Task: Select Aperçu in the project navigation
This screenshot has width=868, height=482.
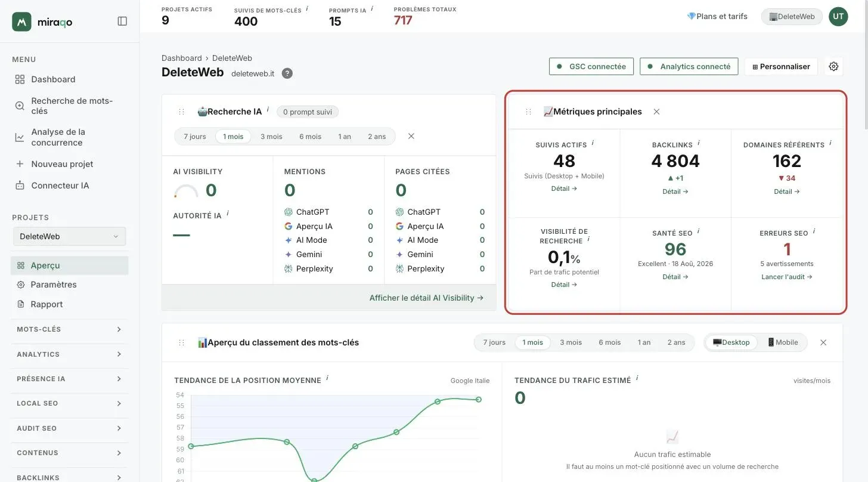Action: (x=70, y=265)
